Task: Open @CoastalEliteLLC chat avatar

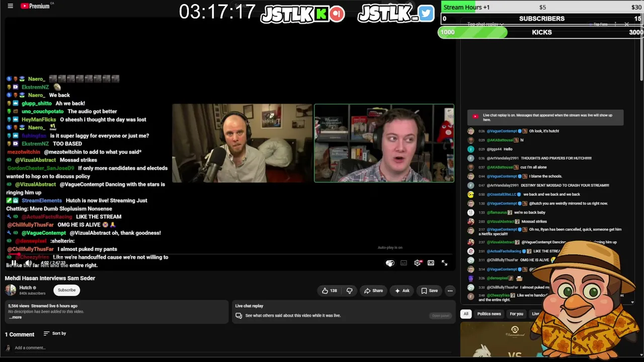Action: pyautogui.click(x=470, y=195)
